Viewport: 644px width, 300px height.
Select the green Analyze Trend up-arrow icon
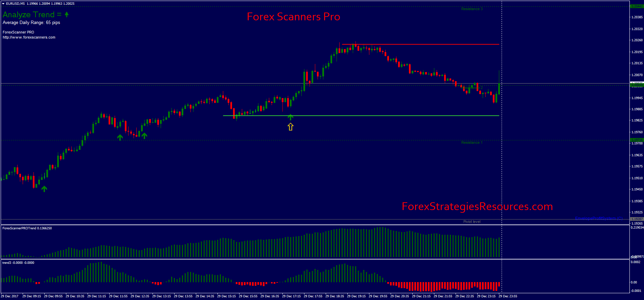point(67,14)
